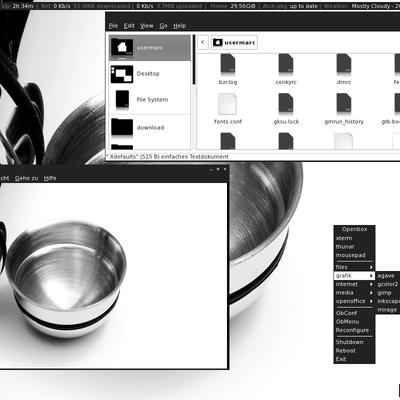
Task: Select the fonts.conf file icon
Action: [x=228, y=104]
